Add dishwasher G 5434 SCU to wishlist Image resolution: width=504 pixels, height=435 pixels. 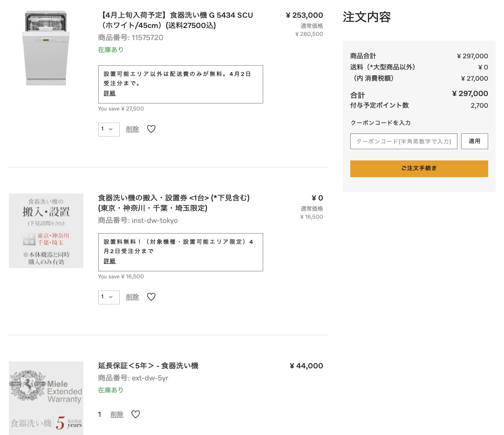(x=151, y=129)
